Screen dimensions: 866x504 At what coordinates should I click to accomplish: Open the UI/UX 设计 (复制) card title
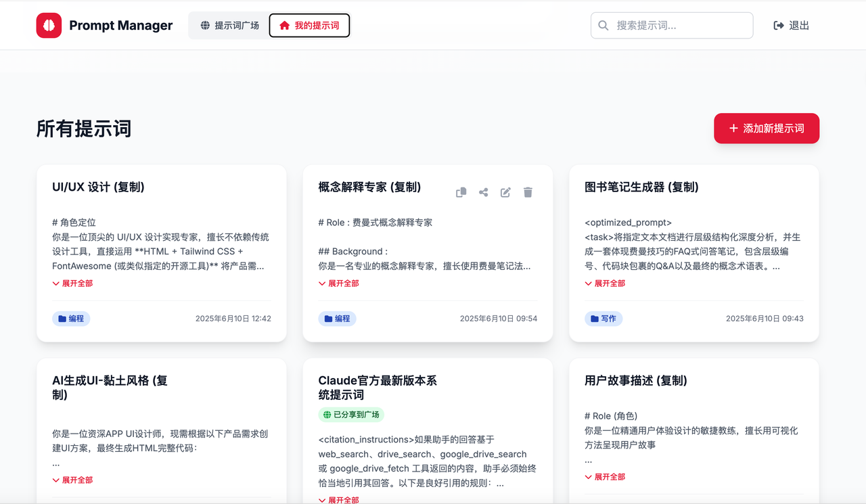pyautogui.click(x=98, y=187)
